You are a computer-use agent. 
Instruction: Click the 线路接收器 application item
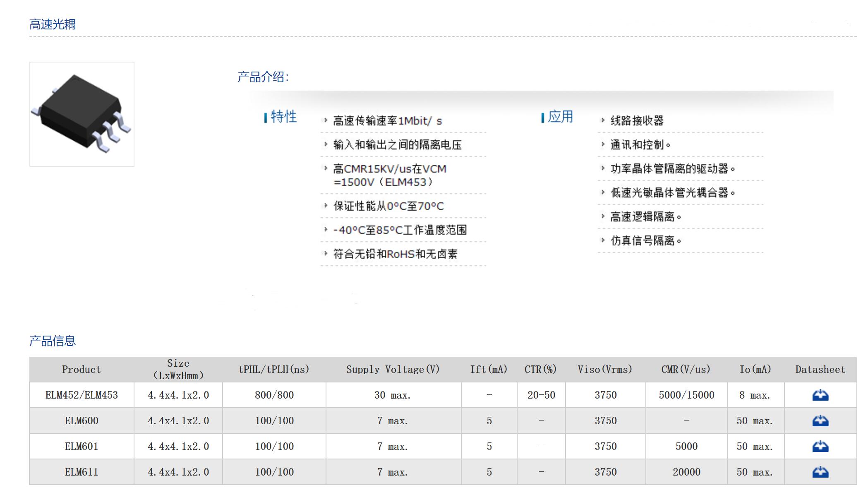pos(637,121)
